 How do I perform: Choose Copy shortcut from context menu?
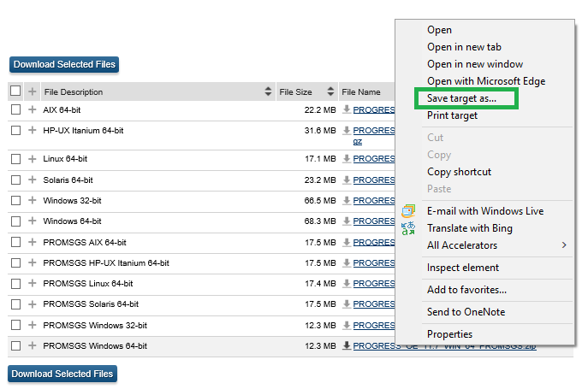pyautogui.click(x=459, y=172)
